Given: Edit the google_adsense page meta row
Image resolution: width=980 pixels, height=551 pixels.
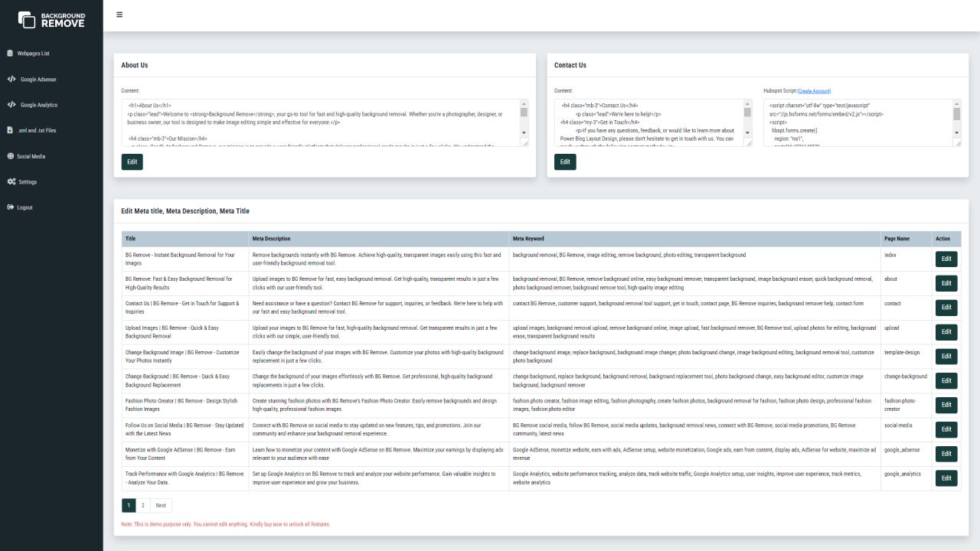Looking at the screenshot, I should [x=946, y=455].
